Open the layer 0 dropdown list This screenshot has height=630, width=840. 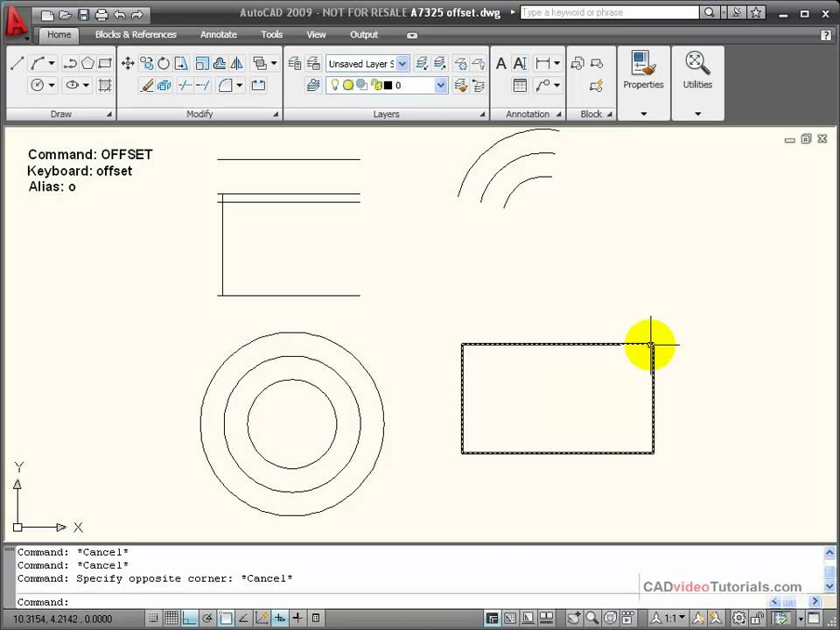[x=440, y=85]
